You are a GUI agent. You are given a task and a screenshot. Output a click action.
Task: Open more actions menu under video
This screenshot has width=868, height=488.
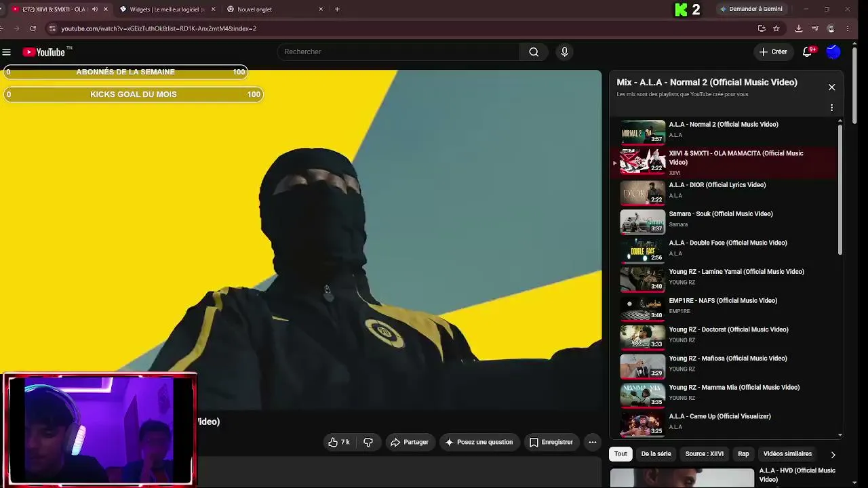(x=593, y=442)
